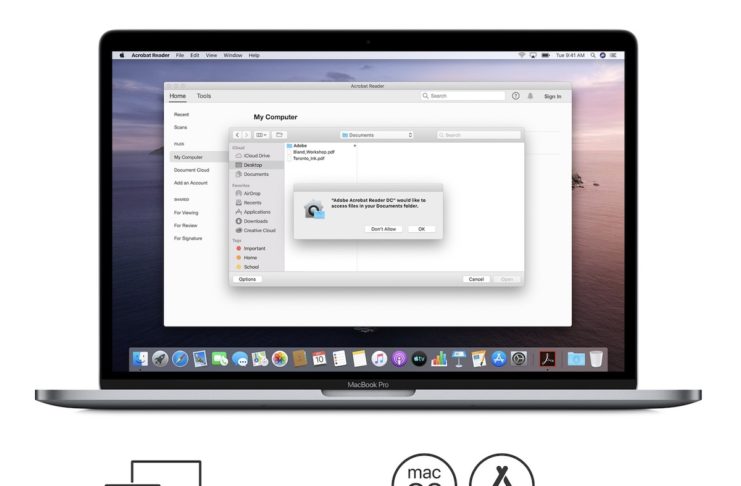The image size is (741, 486).
Task: Switch to the Home tab
Action: pos(178,96)
